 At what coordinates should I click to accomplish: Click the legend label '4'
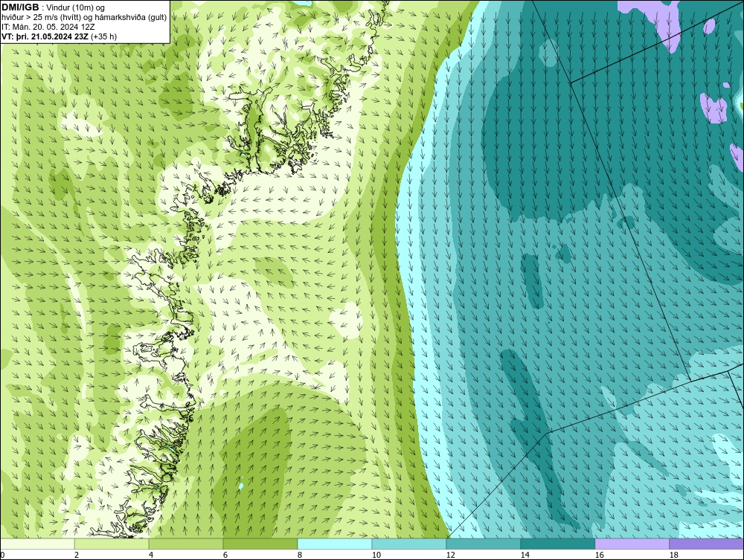151,555
